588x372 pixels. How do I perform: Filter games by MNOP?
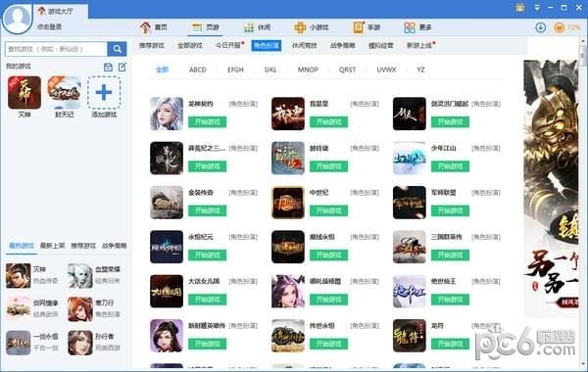click(308, 70)
